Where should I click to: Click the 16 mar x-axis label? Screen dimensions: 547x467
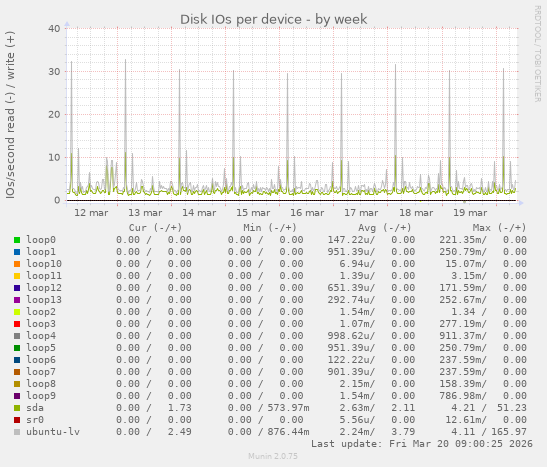pyautogui.click(x=307, y=213)
